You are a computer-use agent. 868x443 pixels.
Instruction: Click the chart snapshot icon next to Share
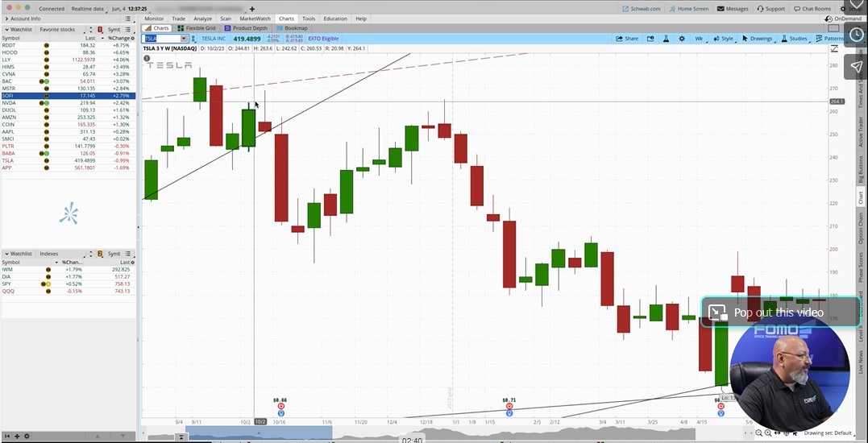[650, 39]
